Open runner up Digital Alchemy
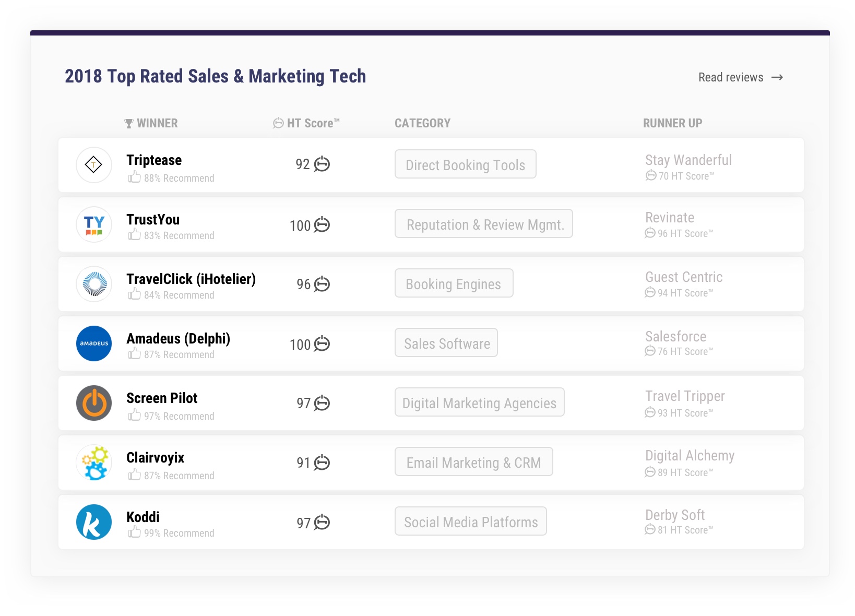 pyautogui.click(x=690, y=456)
